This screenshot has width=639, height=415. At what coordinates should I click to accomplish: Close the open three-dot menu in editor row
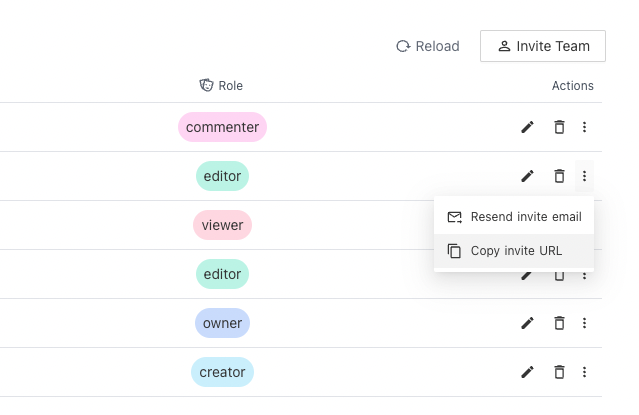pos(585,176)
